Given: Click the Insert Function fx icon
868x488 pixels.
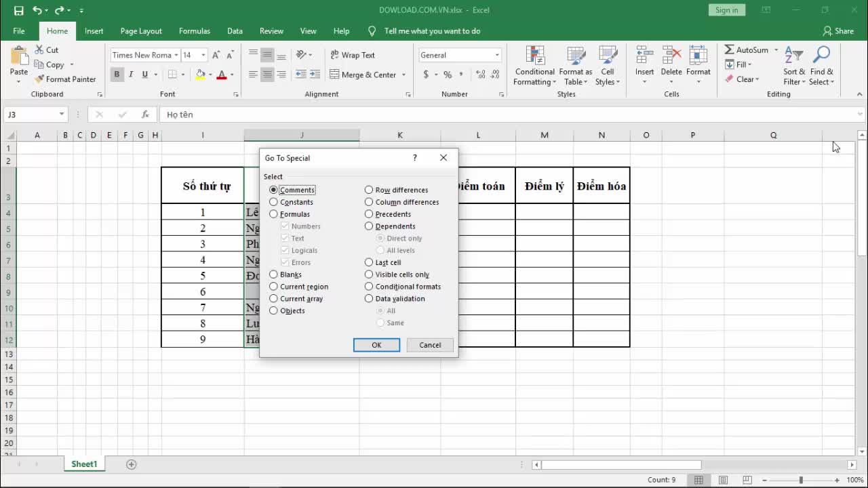Looking at the screenshot, I should [145, 115].
